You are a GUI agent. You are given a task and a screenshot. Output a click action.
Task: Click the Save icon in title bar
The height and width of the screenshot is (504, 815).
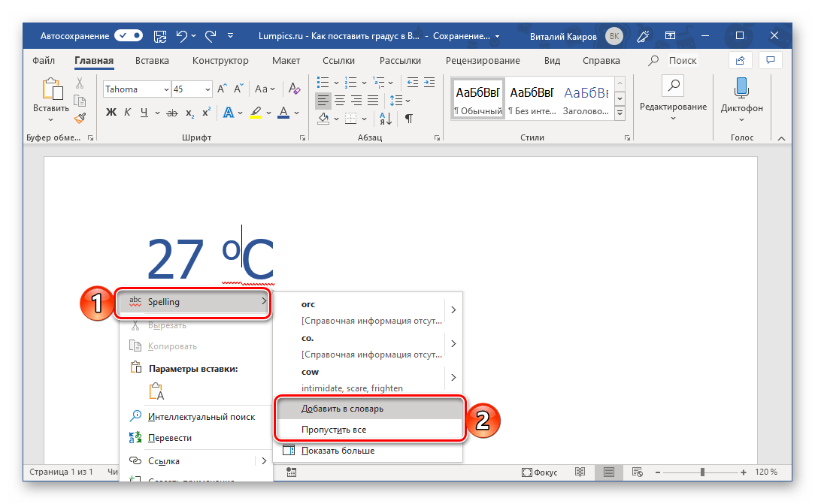coord(160,36)
